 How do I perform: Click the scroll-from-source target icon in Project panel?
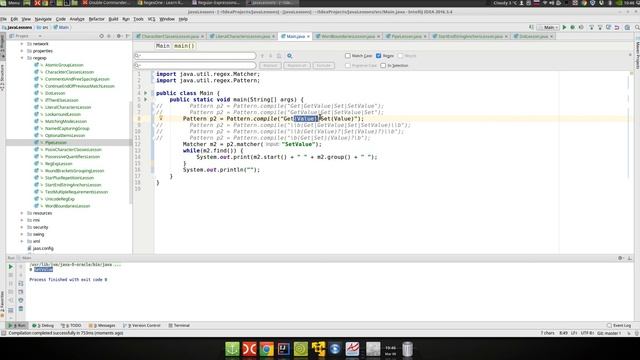[101, 36]
